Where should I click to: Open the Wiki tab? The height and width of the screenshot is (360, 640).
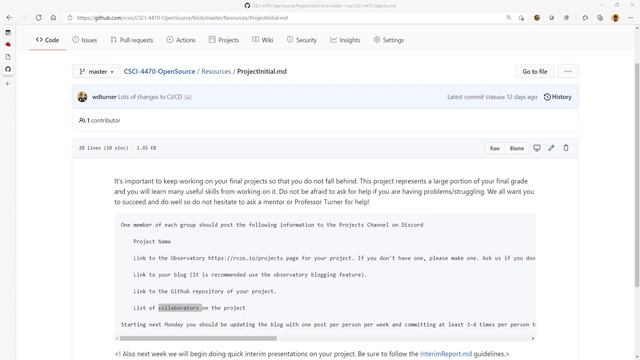[262, 40]
